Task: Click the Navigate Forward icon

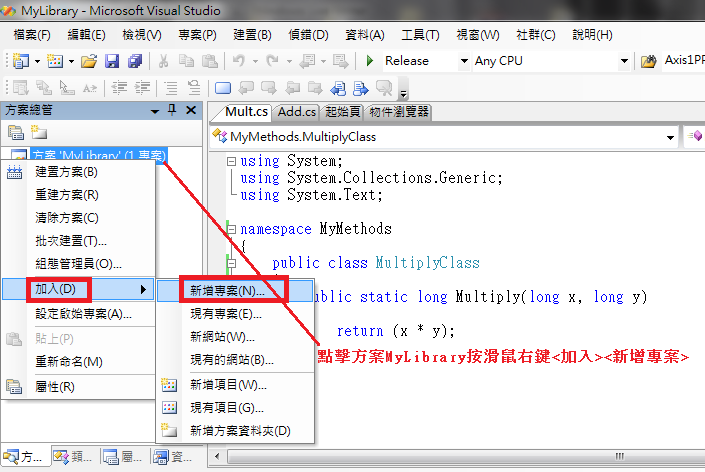Action: [340, 61]
